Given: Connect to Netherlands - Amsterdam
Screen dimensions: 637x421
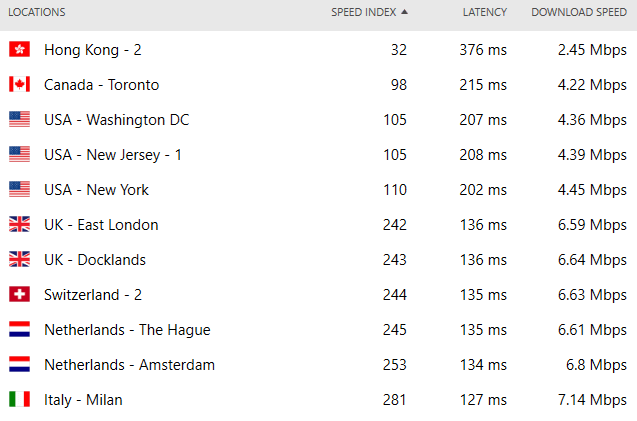Looking at the screenshot, I should click(318, 364).
